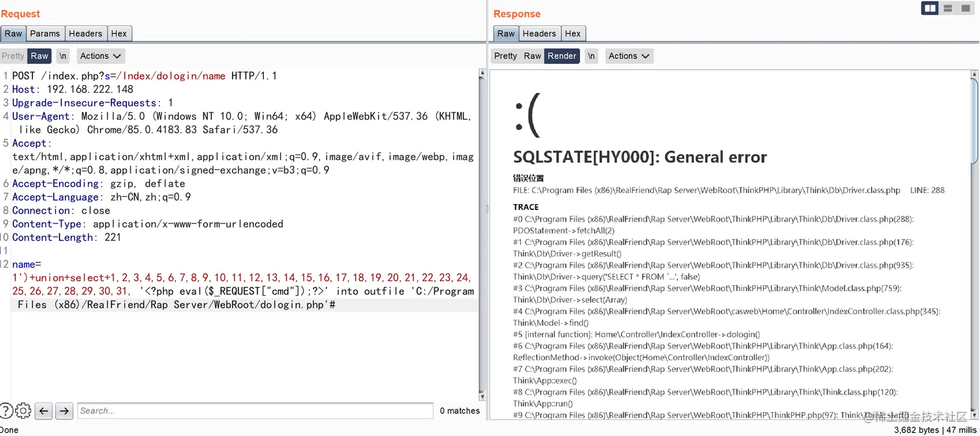This screenshot has height=436, width=980.
Task: Open Request Actions dropdown
Action: pos(100,56)
